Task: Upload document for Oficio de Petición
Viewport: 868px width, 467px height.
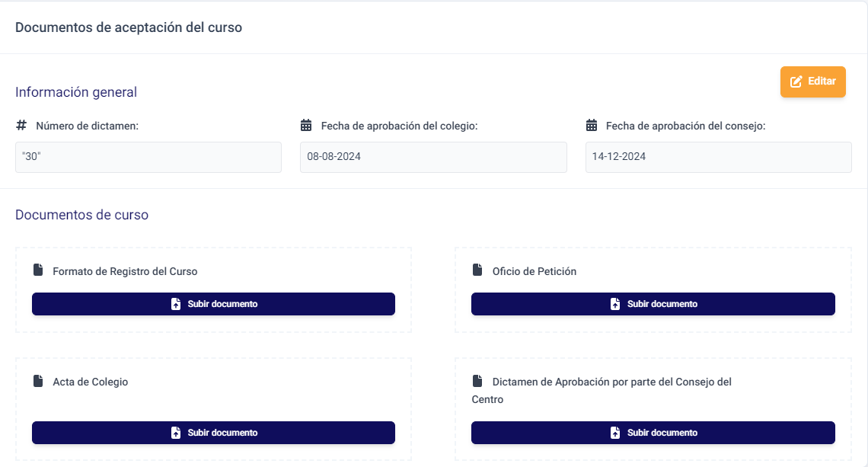Action: [653, 304]
